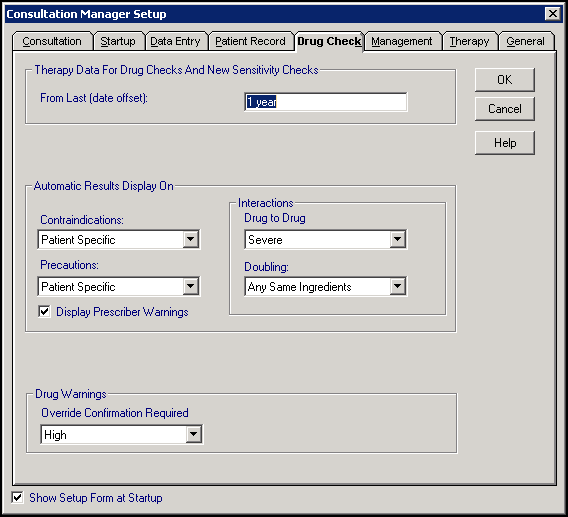Open Help for this dialog
568x517 pixels.
(x=505, y=143)
